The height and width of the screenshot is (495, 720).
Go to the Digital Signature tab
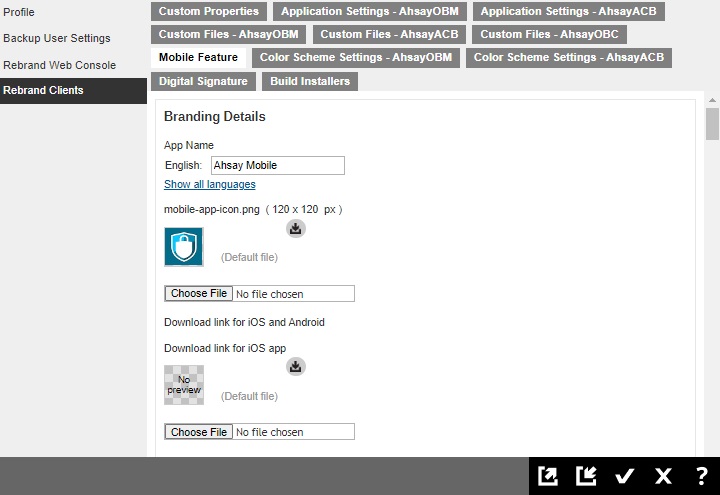(x=203, y=81)
